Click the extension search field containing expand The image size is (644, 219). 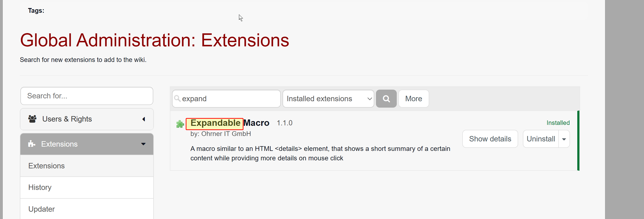click(x=226, y=99)
